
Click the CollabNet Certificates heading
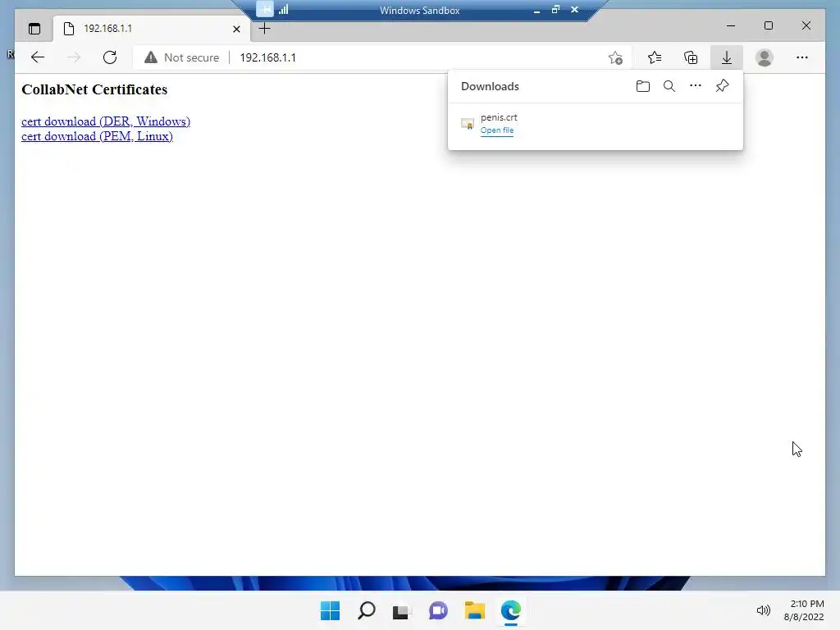point(94,89)
